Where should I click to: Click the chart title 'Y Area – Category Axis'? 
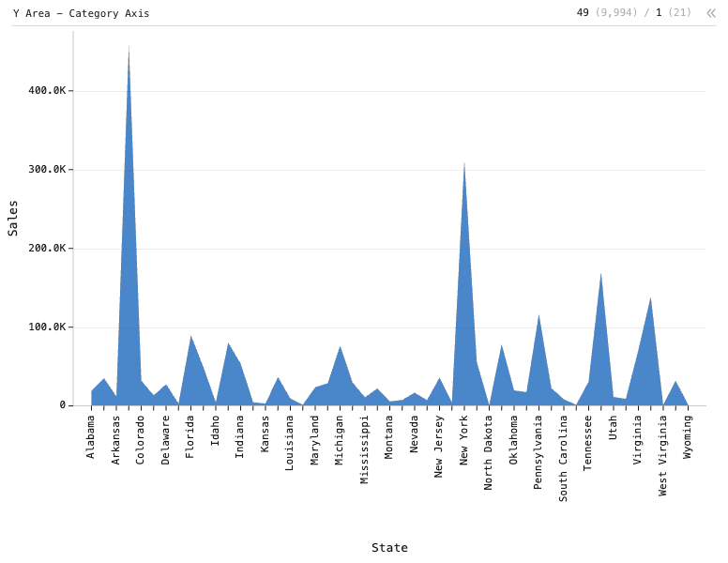point(82,13)
